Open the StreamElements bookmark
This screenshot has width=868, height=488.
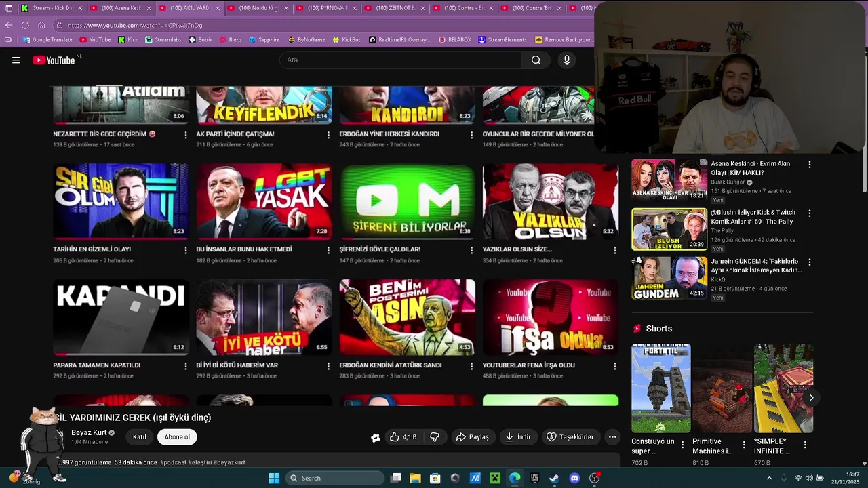(x=502, y=40)
